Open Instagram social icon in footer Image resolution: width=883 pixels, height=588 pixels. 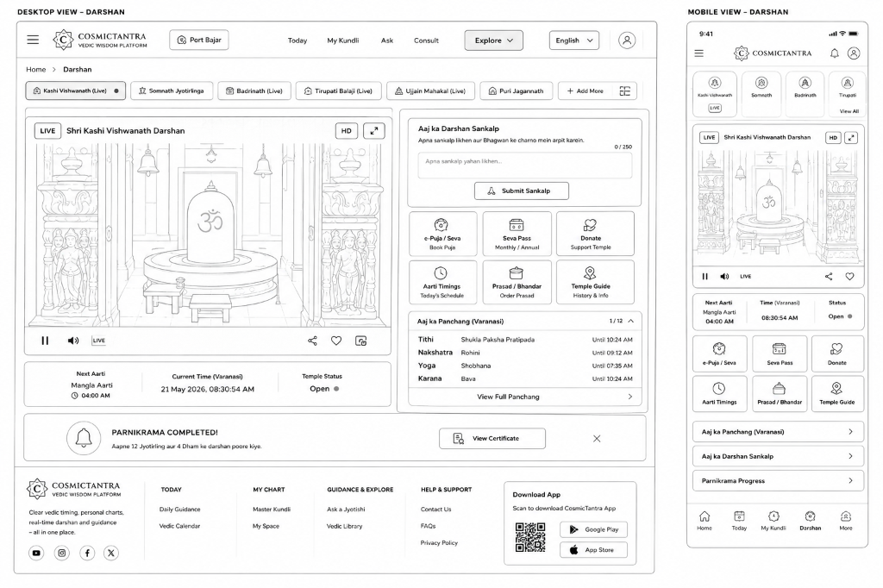pos(62,553)
